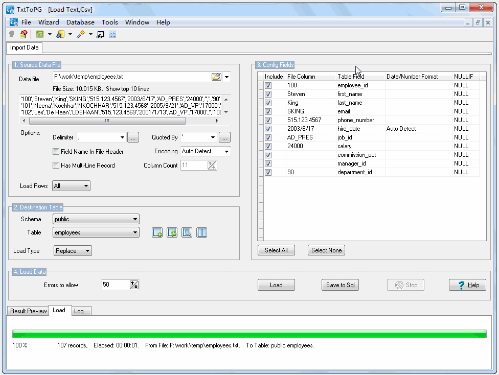The width and height of the screenshot is (499, 375).
Task: Uncheck Include for first_name row
Action: (268, 94)
